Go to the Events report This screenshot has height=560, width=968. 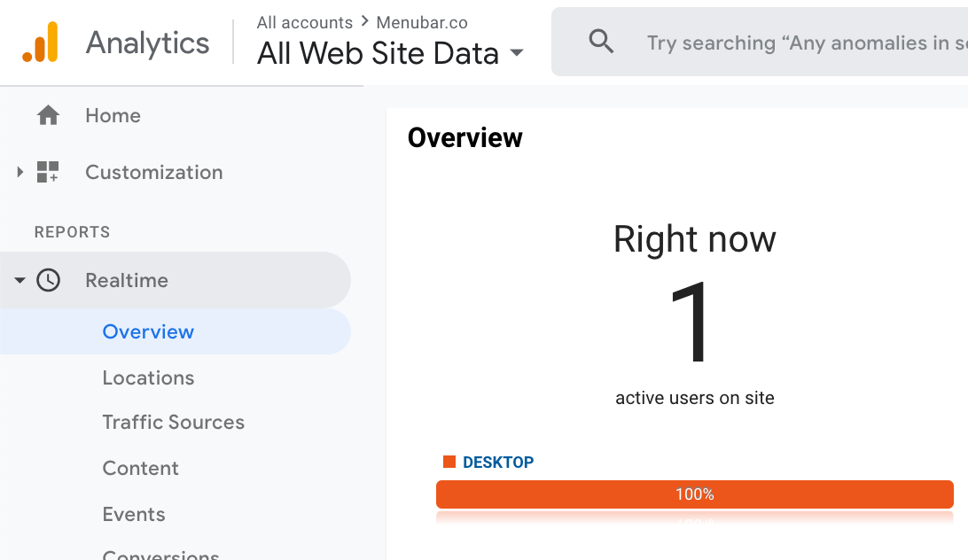(x=134, y=514)
